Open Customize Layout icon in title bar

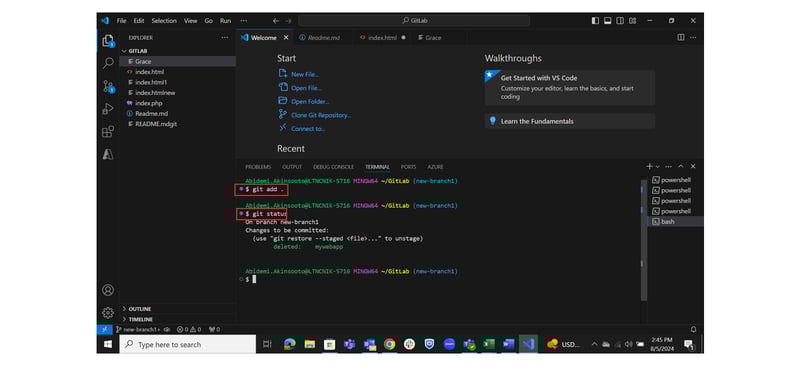coord(633,21)
